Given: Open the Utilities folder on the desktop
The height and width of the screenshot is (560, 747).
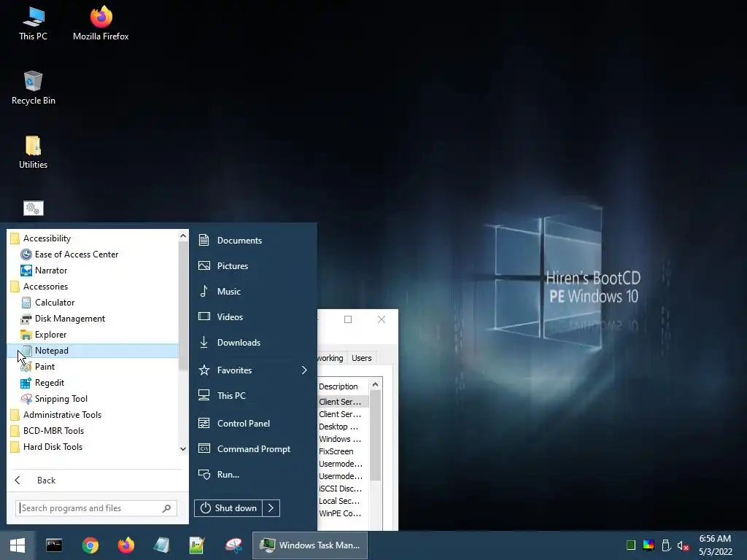Looking at the screenshot, I should tap(33, 152).
